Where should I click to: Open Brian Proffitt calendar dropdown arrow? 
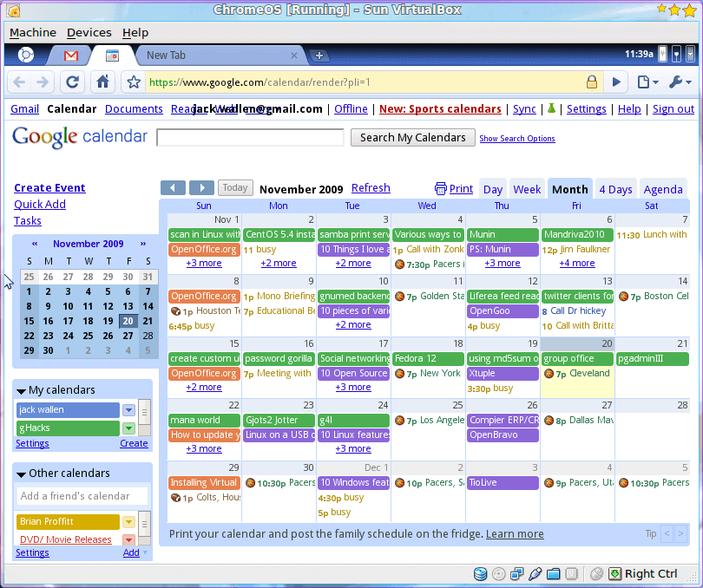click(128, 522)
